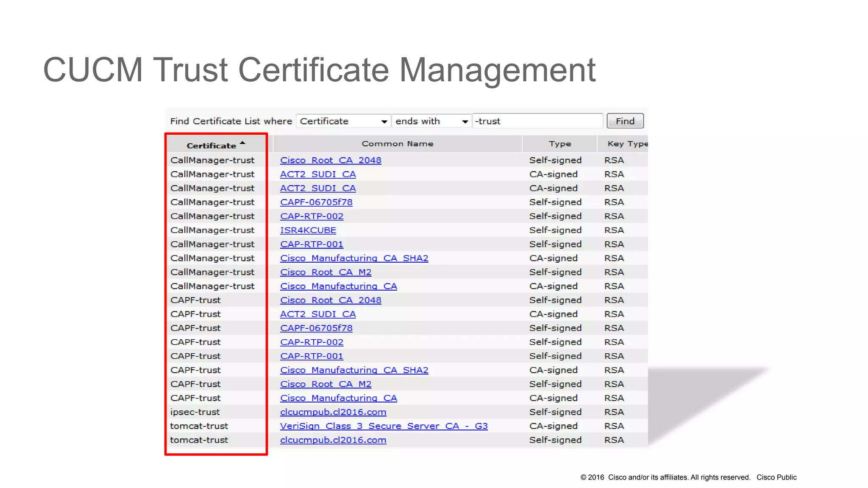Open CAP-RTP-002 in CAPF-trust row
The height and width of the screenshot is (488, 868).
click(312, 342)
